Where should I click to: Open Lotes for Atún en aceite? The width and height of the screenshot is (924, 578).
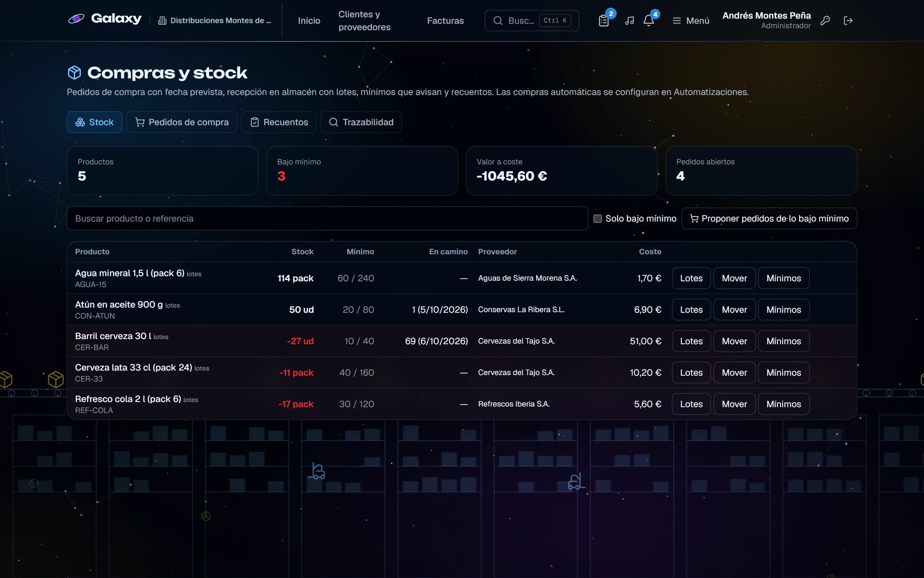click(x=691, y=310)
